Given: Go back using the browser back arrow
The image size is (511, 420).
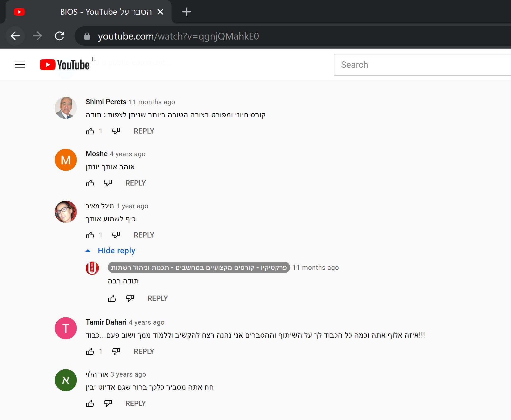Looking at the screenshot, I should 15,36.
